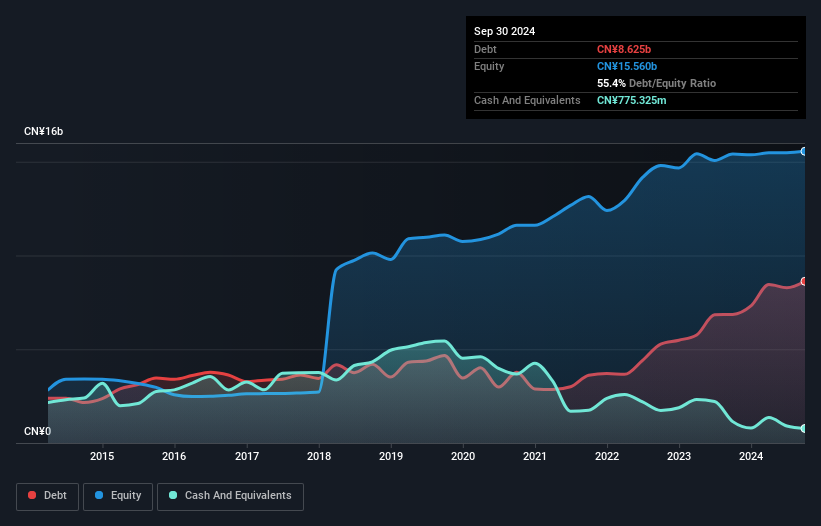
Task: Toggle Cash And Equivalents in the legend
Action: point(230,496)
